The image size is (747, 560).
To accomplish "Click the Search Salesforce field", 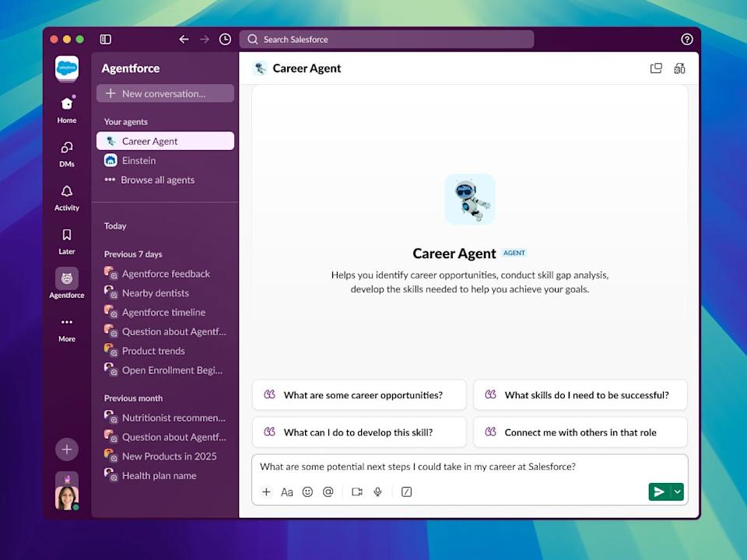I will pyautogui.click(x=387, y=39).
